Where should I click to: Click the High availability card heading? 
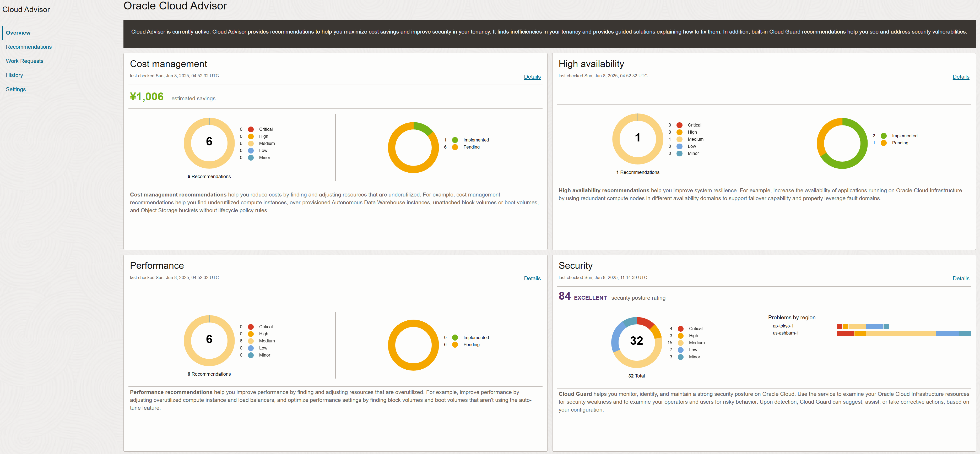[591, 64]
